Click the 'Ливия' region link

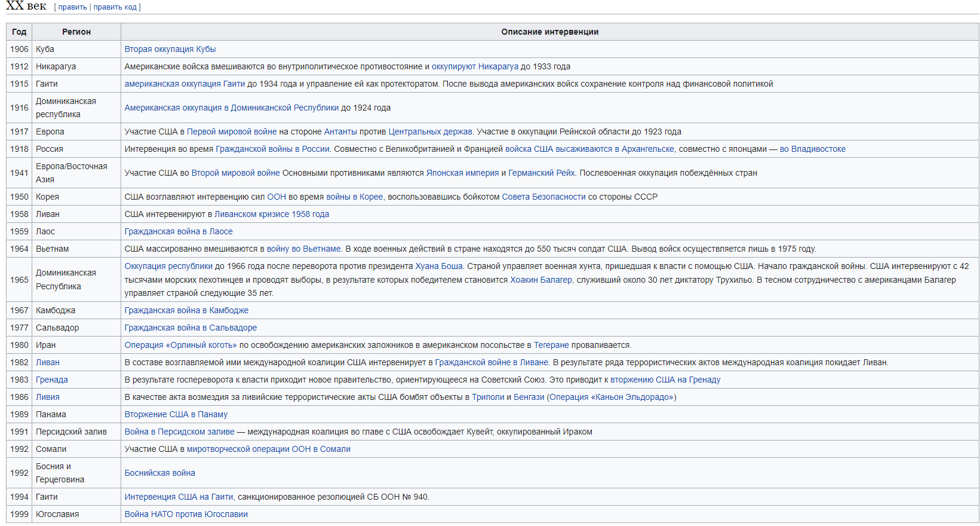(48, 397)
